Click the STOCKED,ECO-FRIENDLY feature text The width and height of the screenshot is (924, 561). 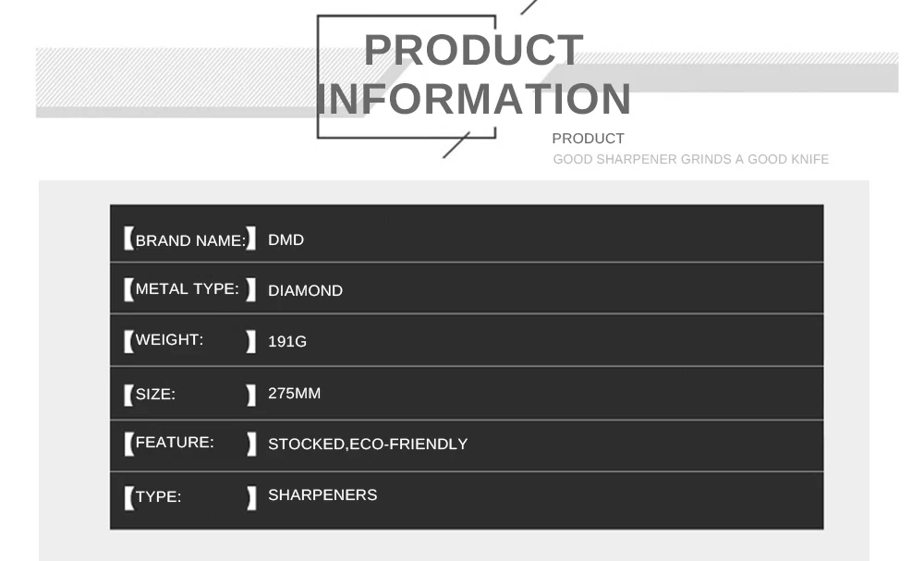click(368, 444)
